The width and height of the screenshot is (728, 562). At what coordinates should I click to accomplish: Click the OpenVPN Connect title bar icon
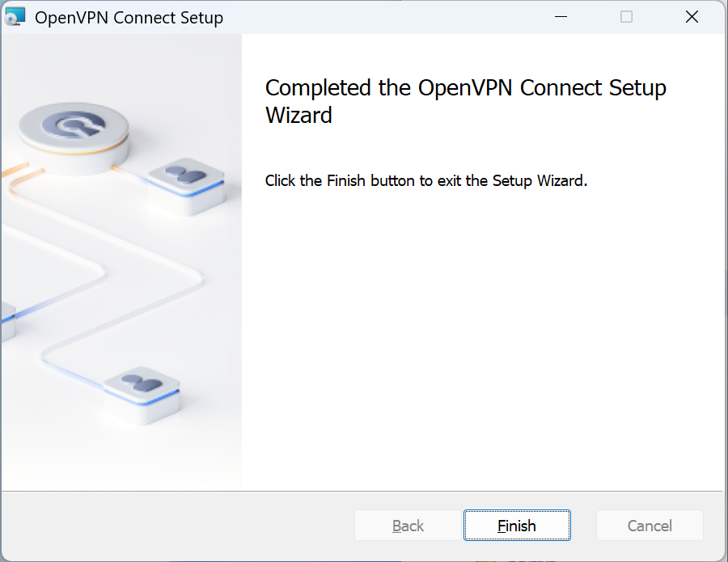[x=15, y=17]
